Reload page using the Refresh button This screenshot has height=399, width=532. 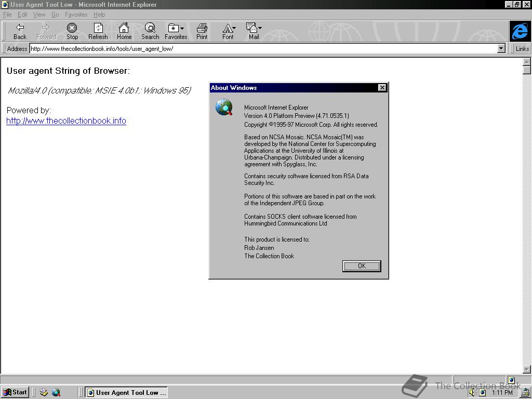click(x=98, y=31)
